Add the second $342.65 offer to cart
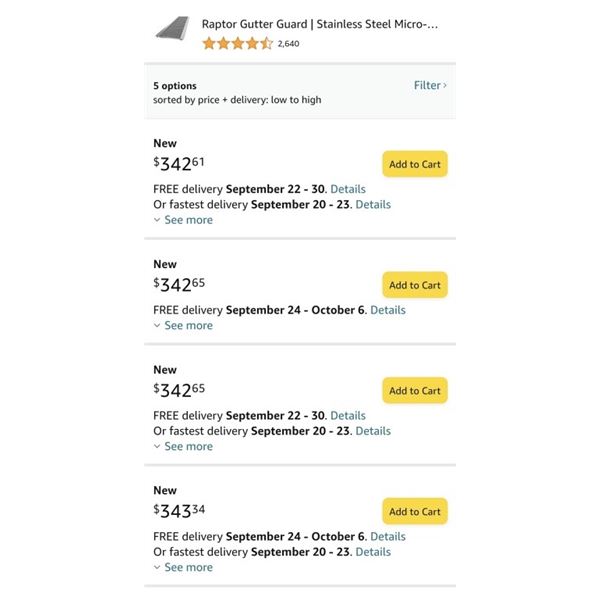 [x=414, y=391]
